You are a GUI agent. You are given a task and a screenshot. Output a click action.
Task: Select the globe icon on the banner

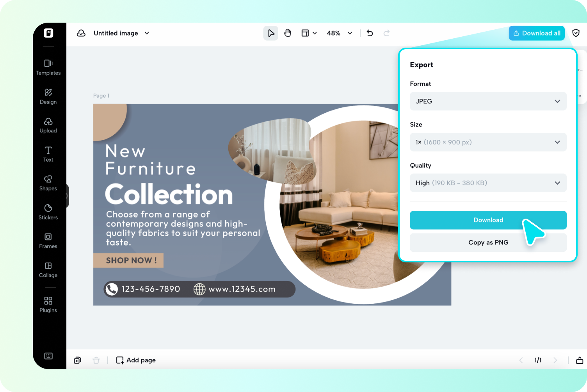tap(199, 289)
